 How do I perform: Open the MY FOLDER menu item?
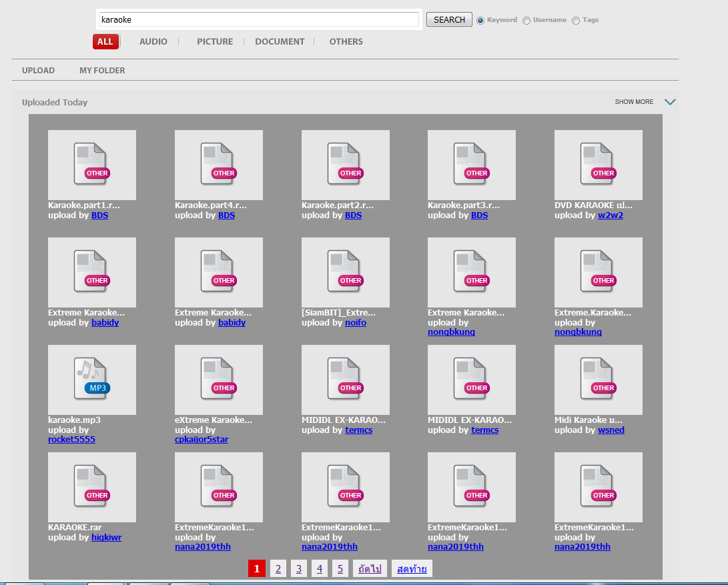pos(102,71)
